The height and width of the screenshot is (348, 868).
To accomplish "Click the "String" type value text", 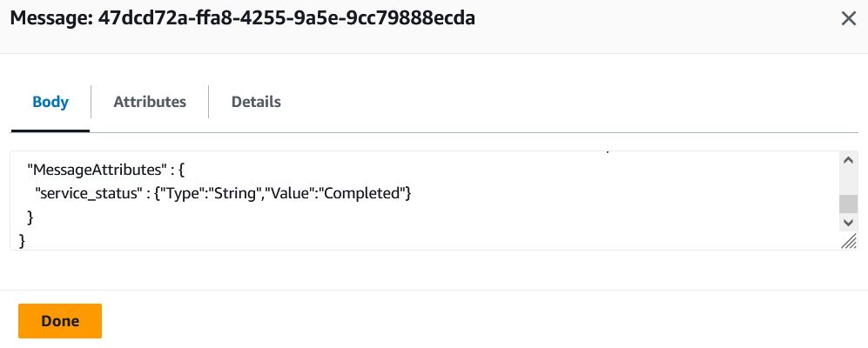I will (x=233, y=194).
